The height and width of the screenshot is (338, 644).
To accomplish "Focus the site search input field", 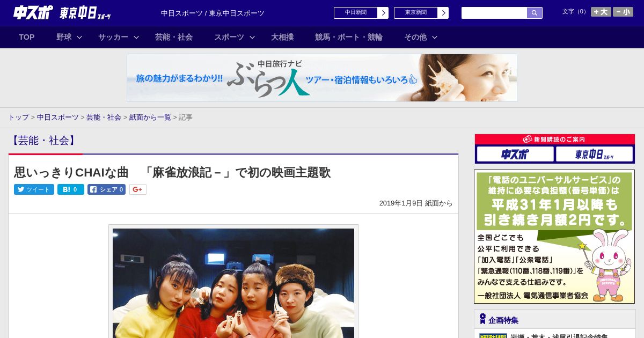I will 494,13.
